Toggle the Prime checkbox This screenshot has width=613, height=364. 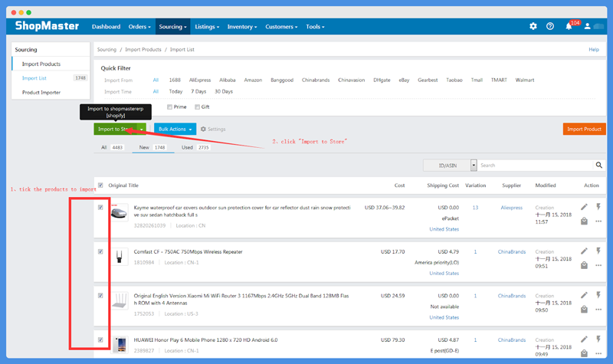(169, 107)
